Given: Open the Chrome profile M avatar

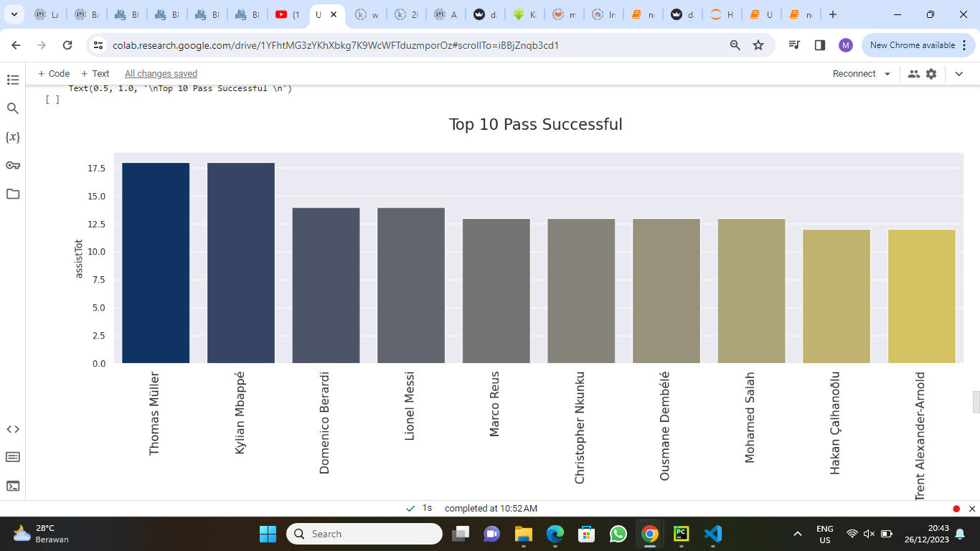Looking at the screenshot, I should click(846, 45).
